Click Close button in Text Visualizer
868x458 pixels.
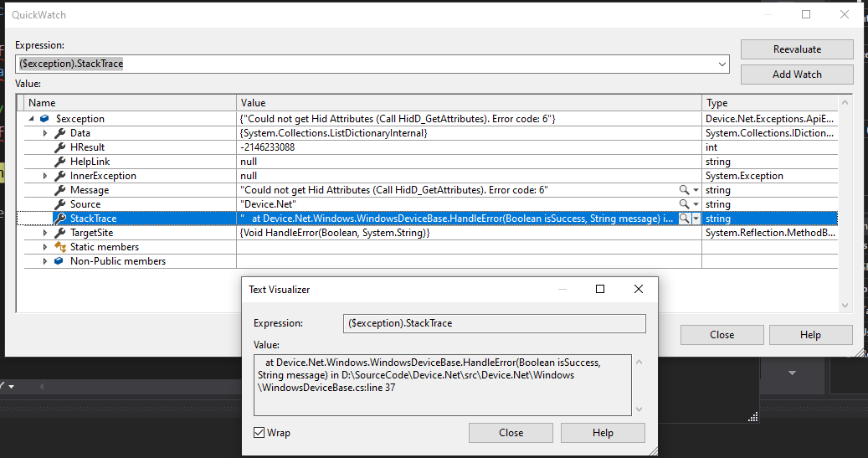[x=511, y=433]
